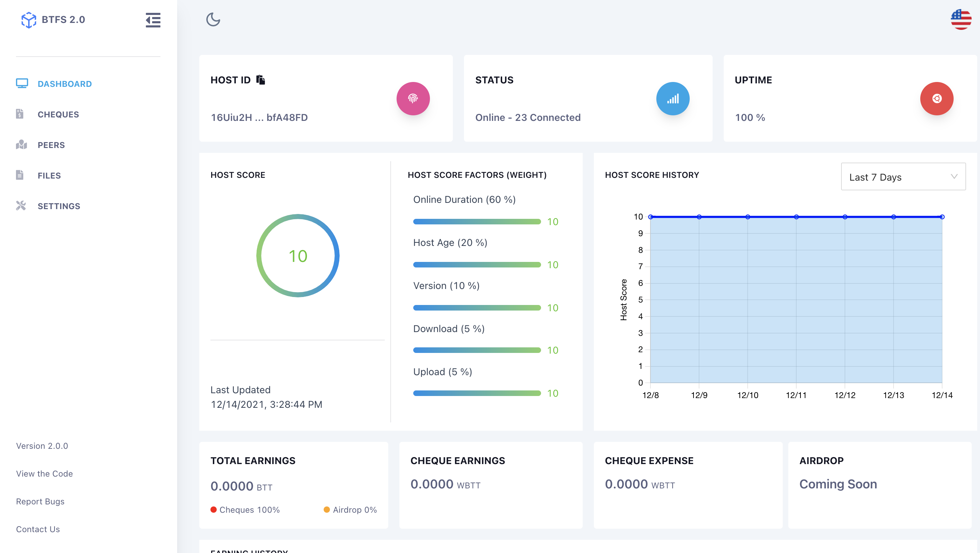Click the Online Duration score bar

click(477, 222)
